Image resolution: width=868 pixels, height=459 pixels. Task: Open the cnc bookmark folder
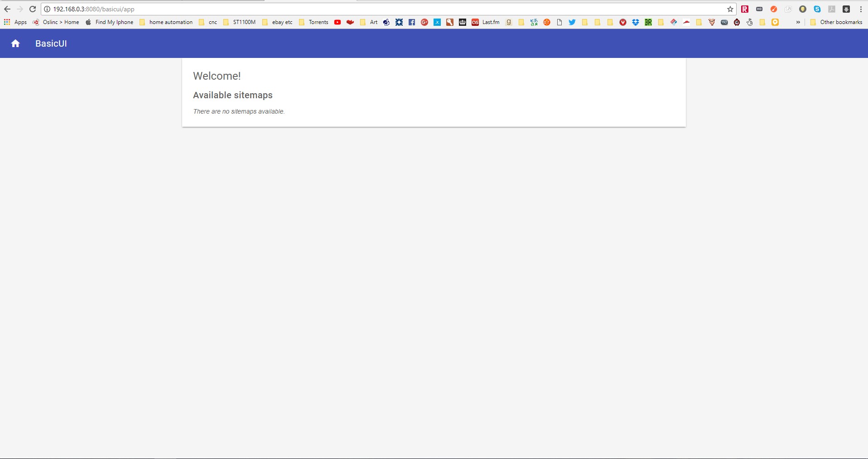(208, 22)
